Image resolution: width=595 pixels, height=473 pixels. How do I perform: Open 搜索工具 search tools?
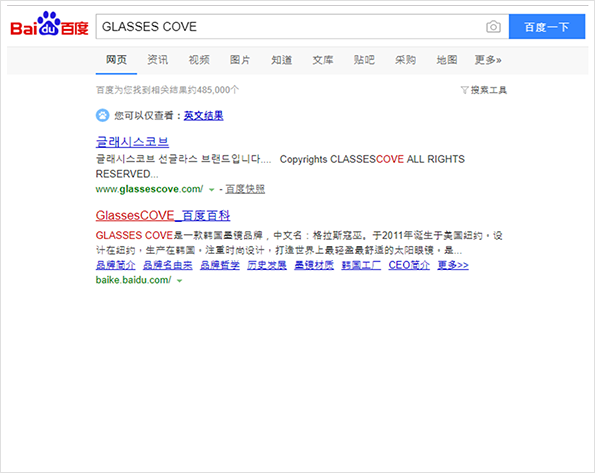tap(489, 90)
